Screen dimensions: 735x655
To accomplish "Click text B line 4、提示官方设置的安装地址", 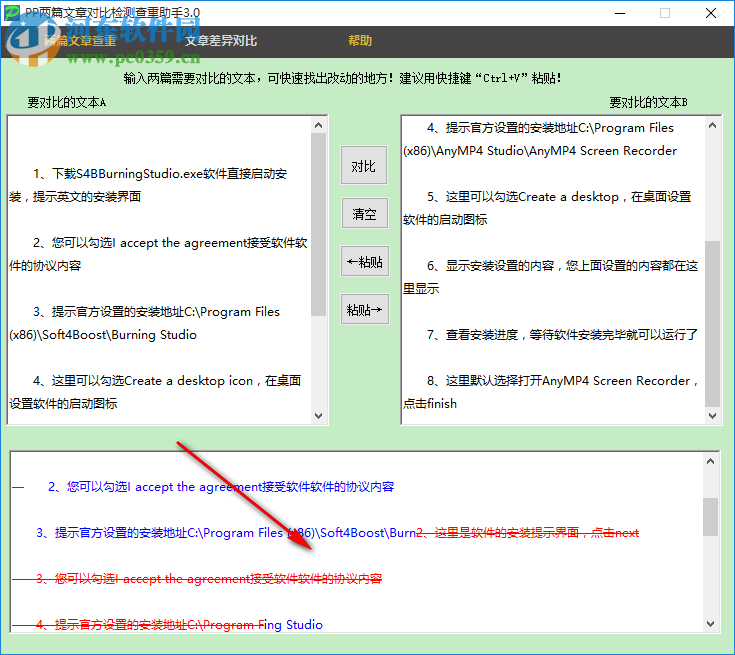I will [x=550, y=128].
